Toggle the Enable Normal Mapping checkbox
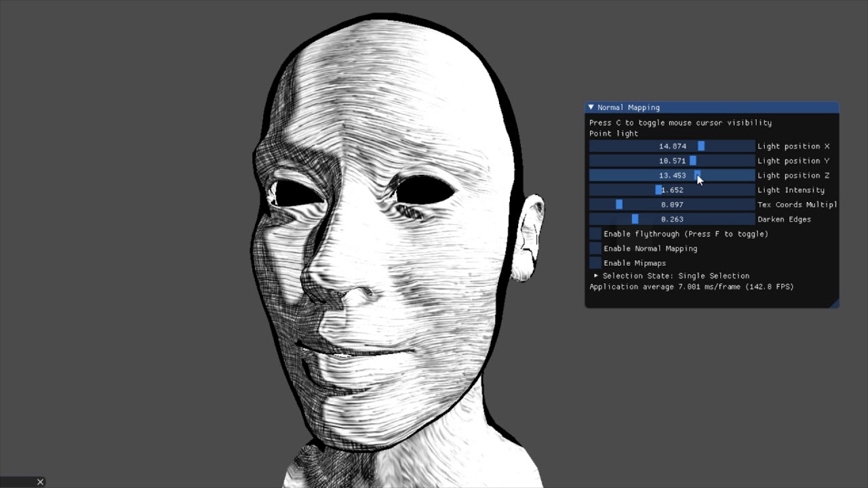 [595, 248]
